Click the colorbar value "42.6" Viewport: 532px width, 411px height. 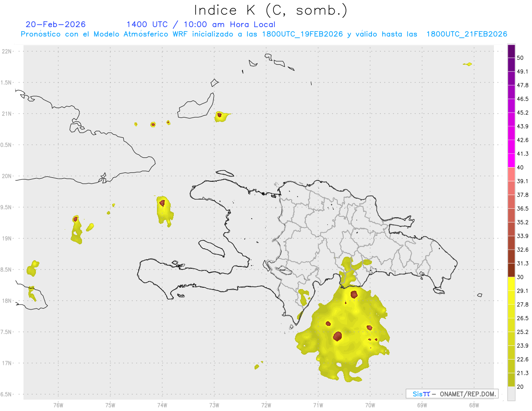click(x=522, y=140)
